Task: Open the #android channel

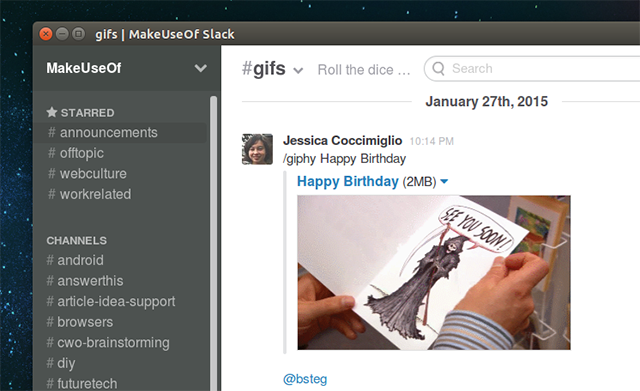Action: tap(75, 260)
